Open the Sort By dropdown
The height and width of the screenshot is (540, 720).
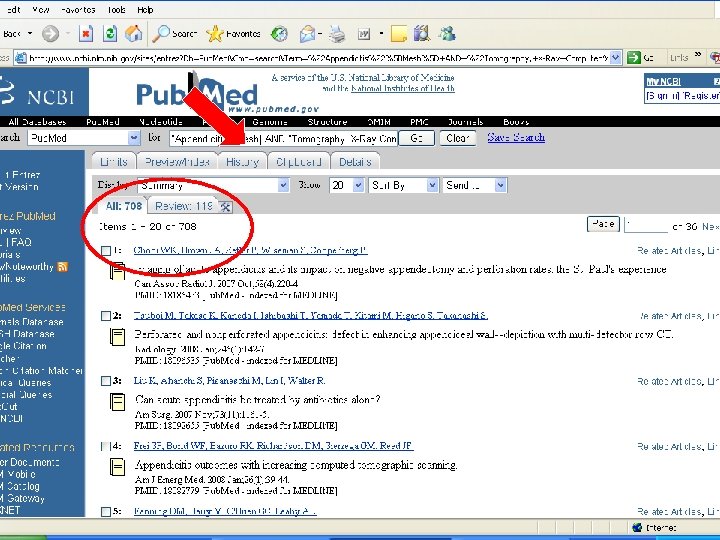(404, 186)
